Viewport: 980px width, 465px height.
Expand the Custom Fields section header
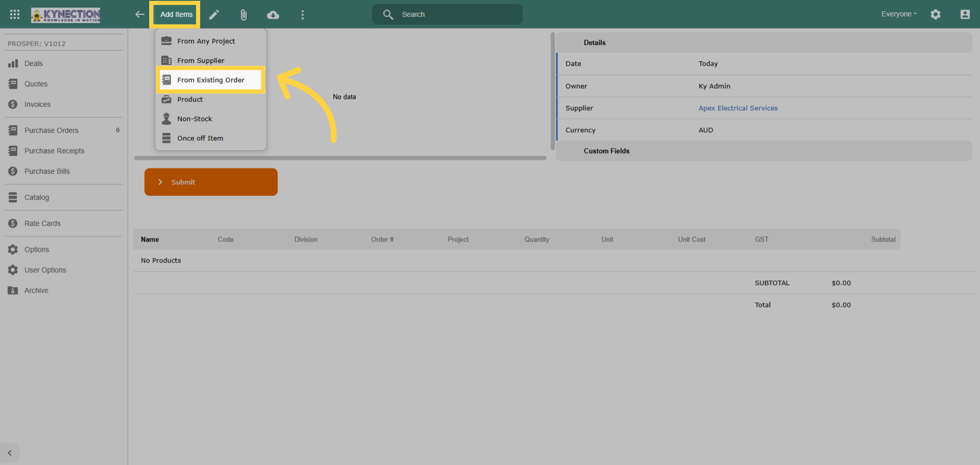[x=764, y=151]
